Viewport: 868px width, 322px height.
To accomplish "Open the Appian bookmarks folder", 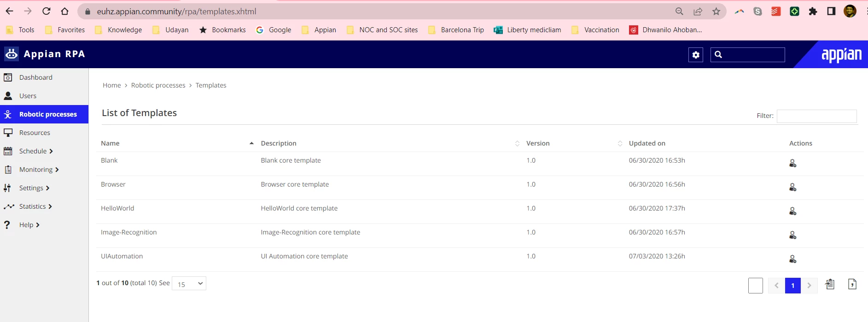I will (319, 30).
